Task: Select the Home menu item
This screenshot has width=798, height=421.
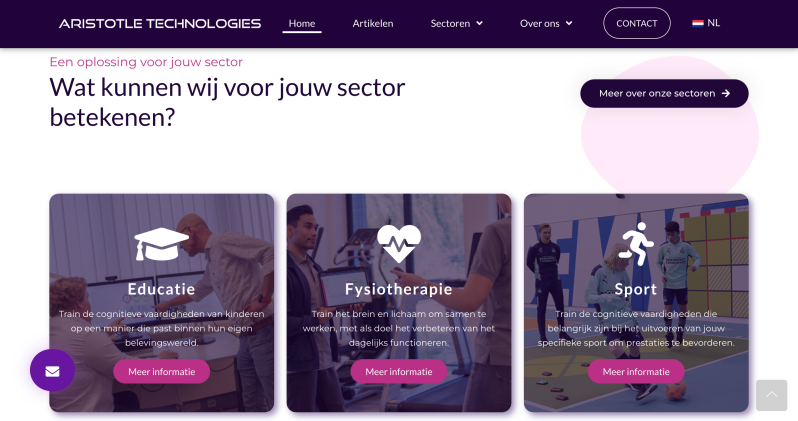Action: tap(302, 23)
